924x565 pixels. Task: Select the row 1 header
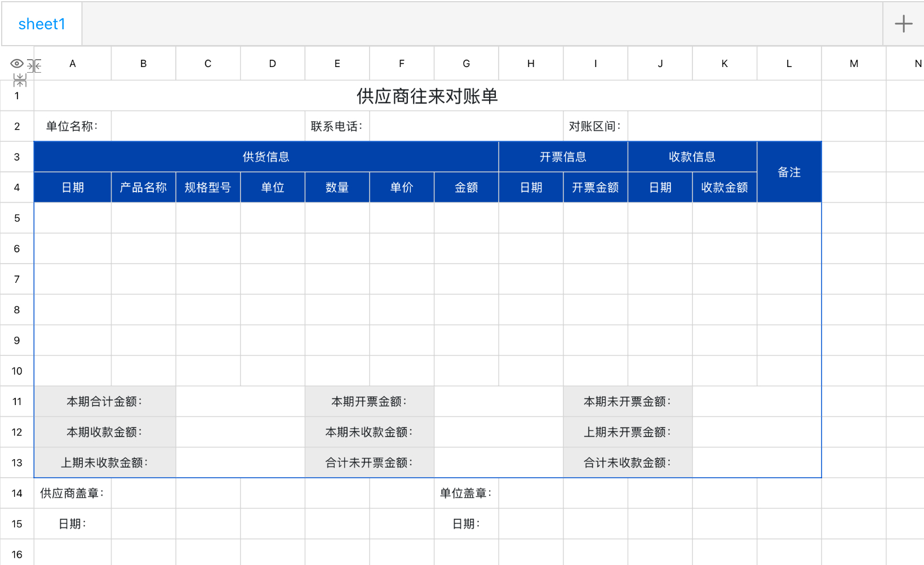point(17,96)
